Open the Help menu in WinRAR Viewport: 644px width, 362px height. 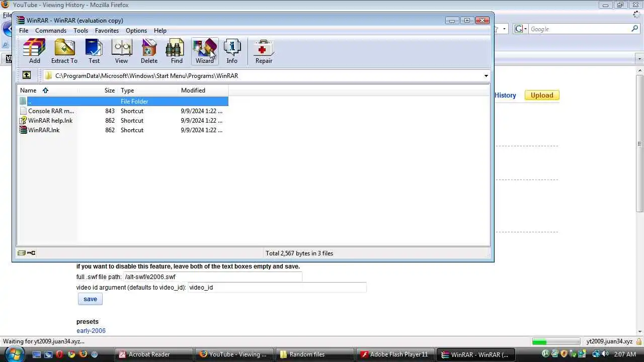click(x=160, y=31)
